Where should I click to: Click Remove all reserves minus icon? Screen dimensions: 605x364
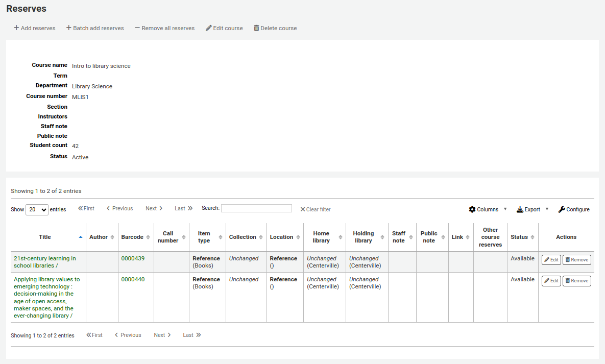click(x=137, y=28)
